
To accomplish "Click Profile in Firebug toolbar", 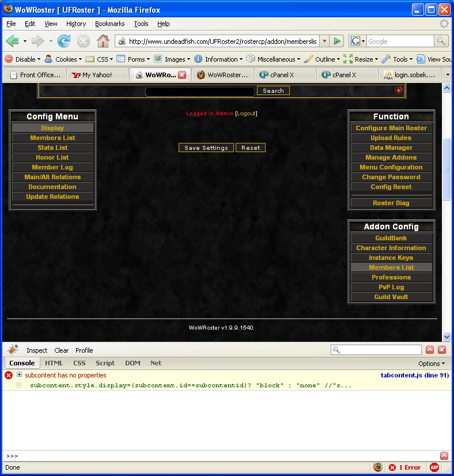I will click(84, 350).
